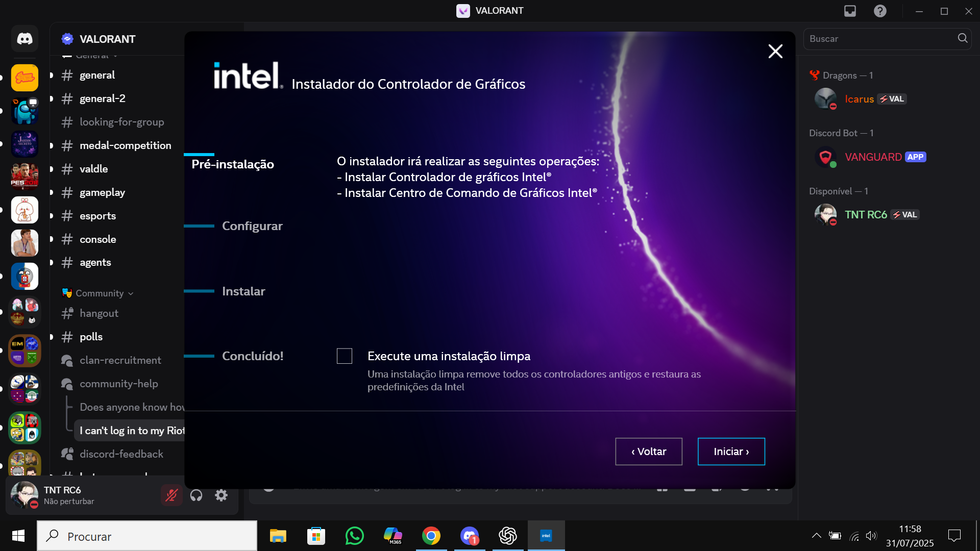The image size is (980, 551).
Task: Click Icarus avatar in member list
Action: coord(825,99)
